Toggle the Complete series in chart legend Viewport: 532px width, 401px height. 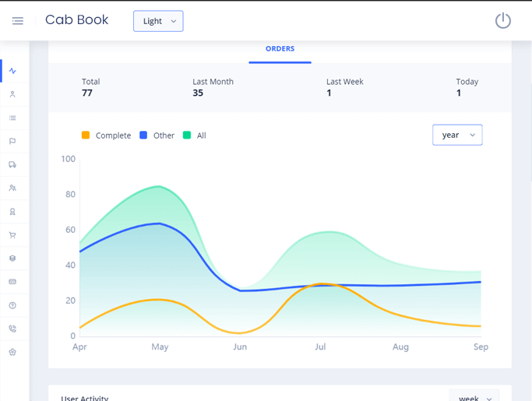point(107,135)
